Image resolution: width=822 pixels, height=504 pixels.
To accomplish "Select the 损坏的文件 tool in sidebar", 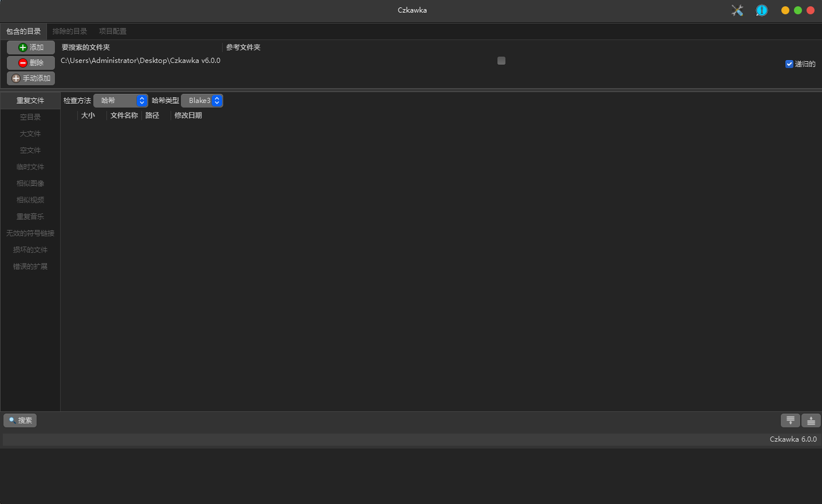I will pyautogui.click(x=30, y=250).
